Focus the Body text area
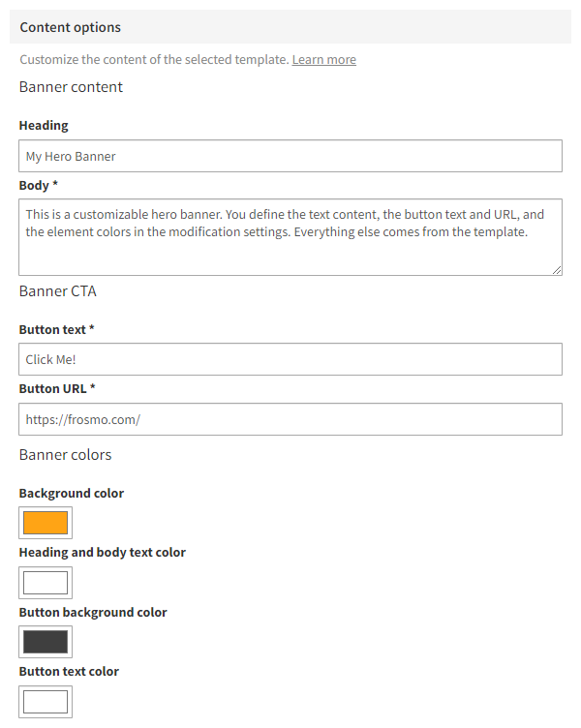Image resolution: width=581 pixels, height=728 pixels. click(290, 237)
